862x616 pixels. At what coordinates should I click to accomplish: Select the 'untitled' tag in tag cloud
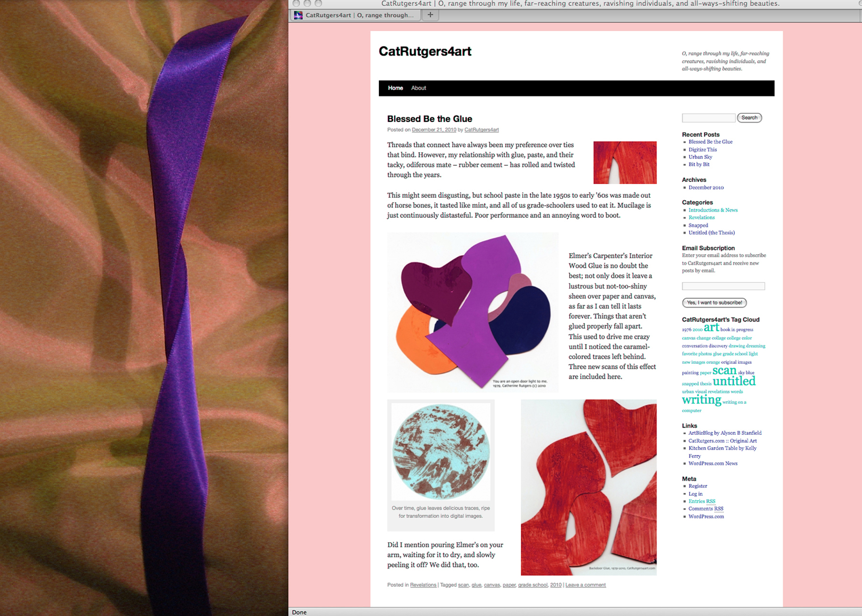[734, 381]
